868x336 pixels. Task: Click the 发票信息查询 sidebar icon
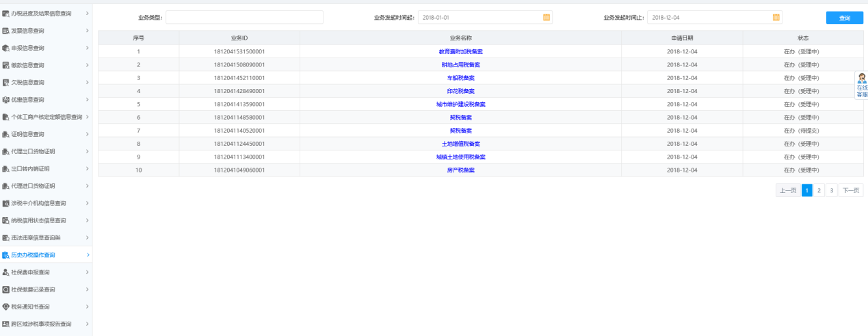tap(5, 31)
